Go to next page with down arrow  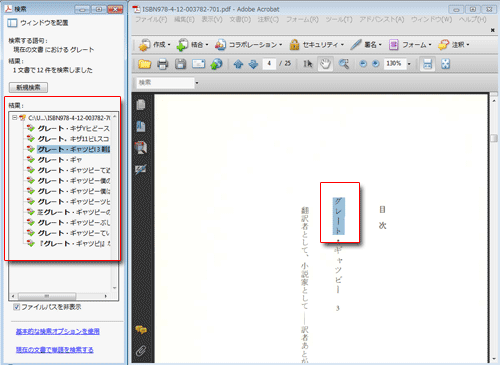point(253,64)
